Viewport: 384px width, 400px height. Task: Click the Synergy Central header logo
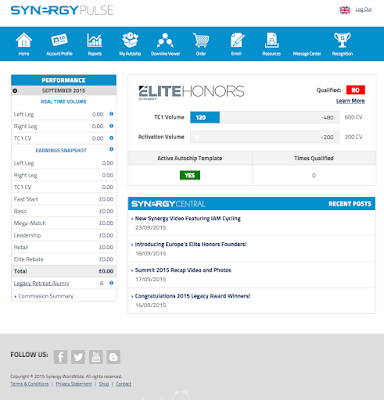pos(168,204)
